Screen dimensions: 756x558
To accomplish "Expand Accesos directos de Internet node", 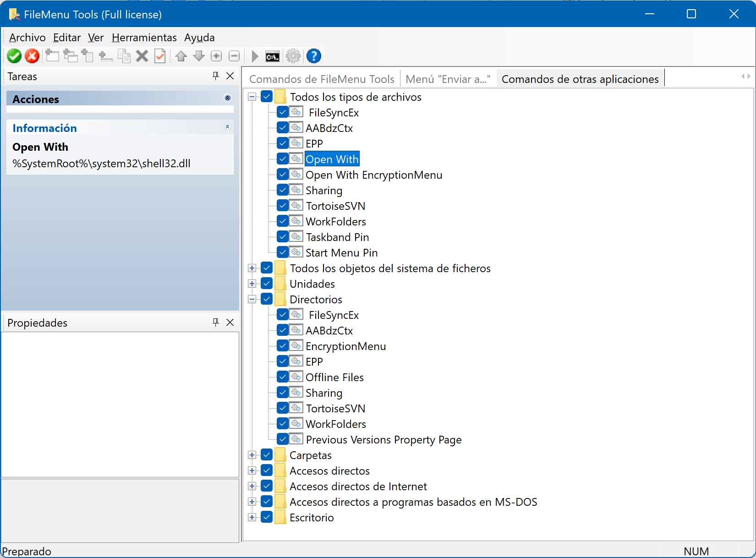I will click(x=252, y=486).
